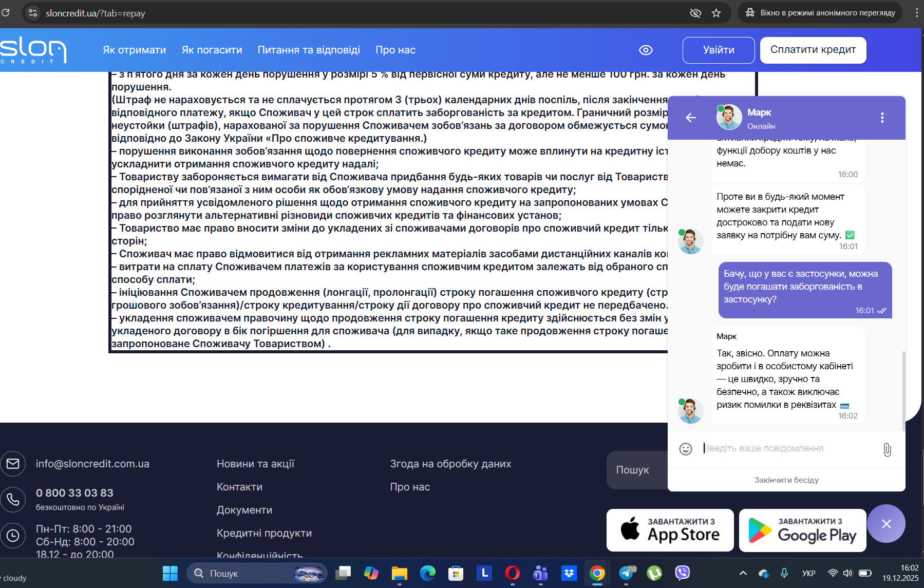
Task: Open Microsoft Teams from the taskbar
Action: tap(540, 573)
